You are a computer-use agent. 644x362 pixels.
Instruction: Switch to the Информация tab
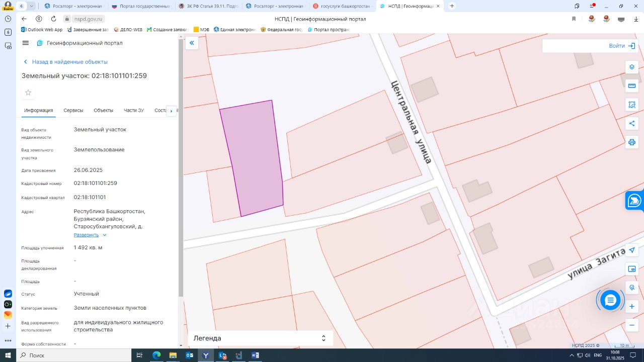pos(39,111)
